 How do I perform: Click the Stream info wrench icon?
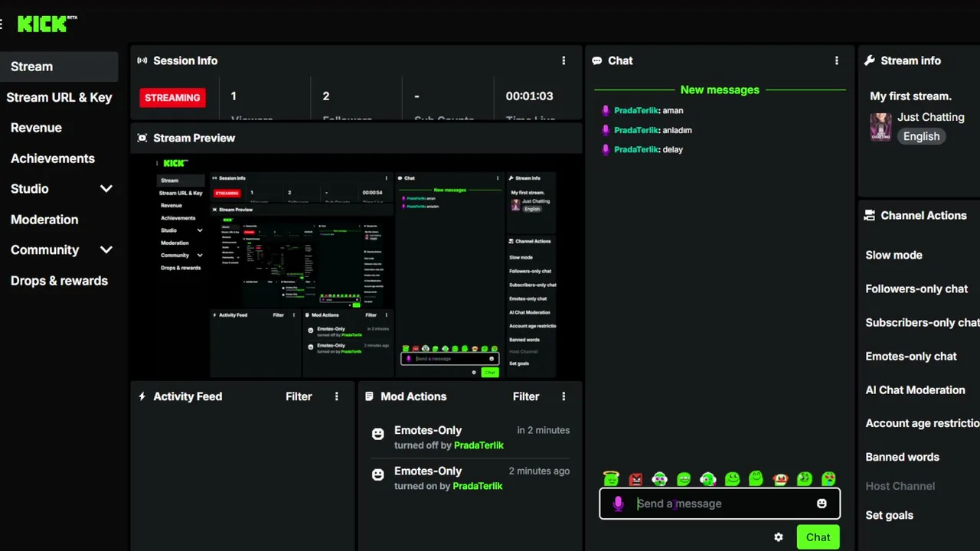tap(870, 60)
